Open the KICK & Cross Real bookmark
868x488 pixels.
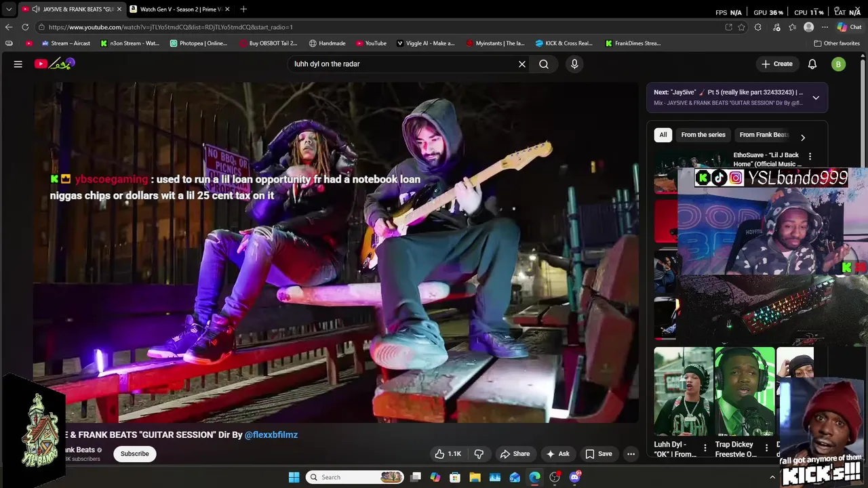[564, 43]
